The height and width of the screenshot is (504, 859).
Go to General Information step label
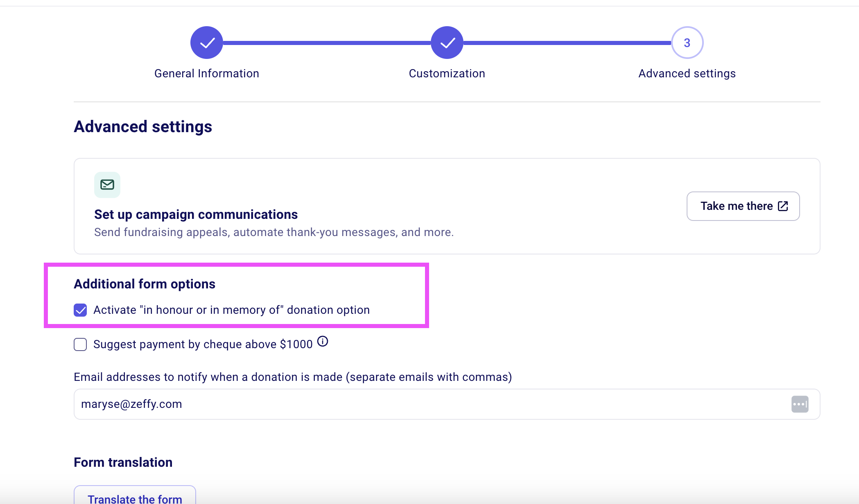tap(207, 74)
